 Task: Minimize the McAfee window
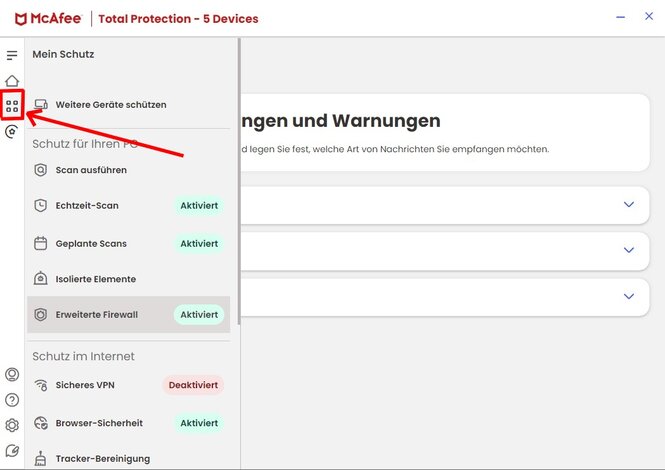(x=620, y=17)
